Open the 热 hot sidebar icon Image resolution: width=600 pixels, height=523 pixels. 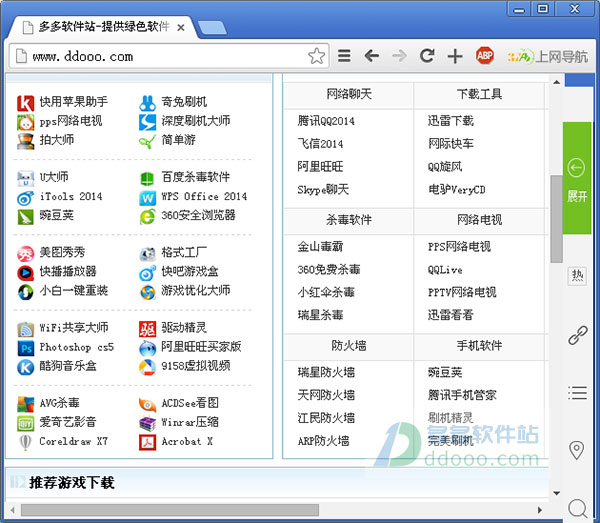pyautogui.click(x=577, y=275)
